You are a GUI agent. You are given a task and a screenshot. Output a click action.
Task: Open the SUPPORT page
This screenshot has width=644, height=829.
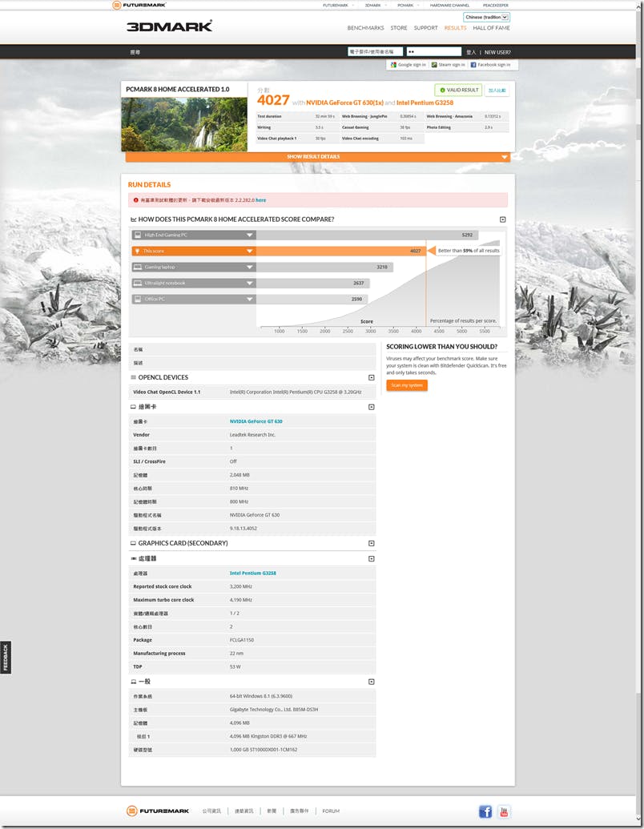coord(425,28)
